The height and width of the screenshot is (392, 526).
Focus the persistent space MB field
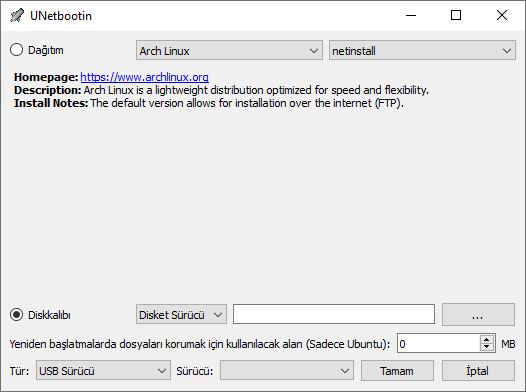(439, 343)
